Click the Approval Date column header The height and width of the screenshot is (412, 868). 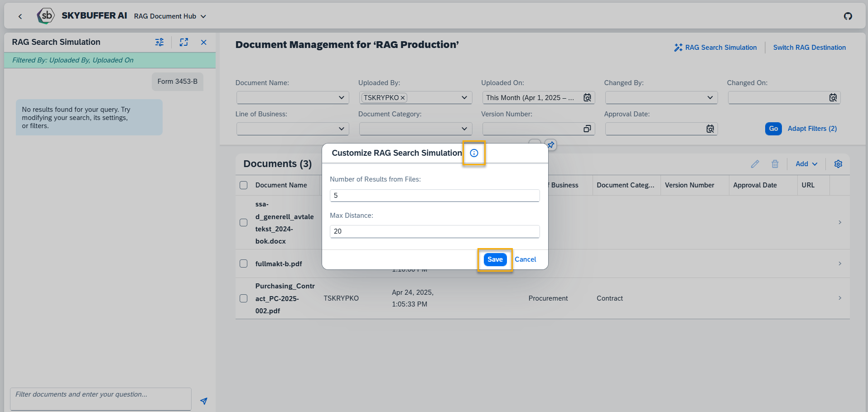(x=755, y=185)
